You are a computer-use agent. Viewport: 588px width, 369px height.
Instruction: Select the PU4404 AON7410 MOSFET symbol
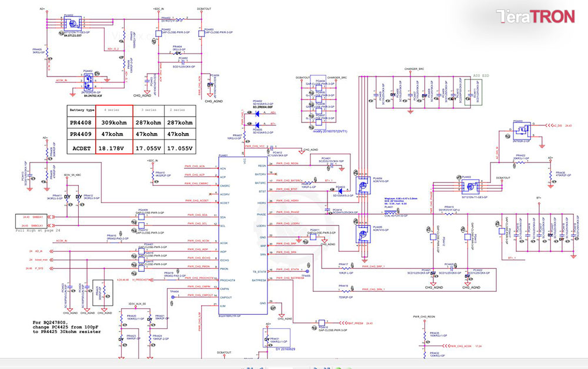[363, 186]
